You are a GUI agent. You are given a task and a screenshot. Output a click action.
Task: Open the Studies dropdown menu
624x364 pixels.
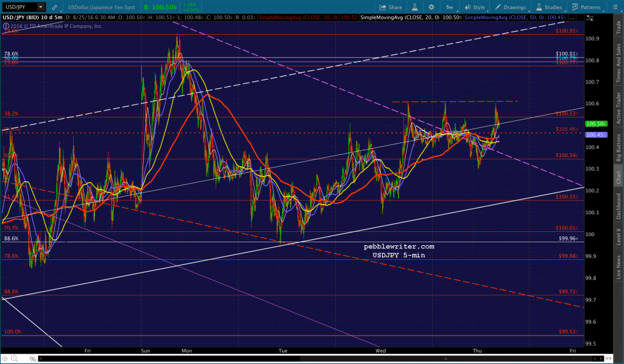(x=549, y=7)
